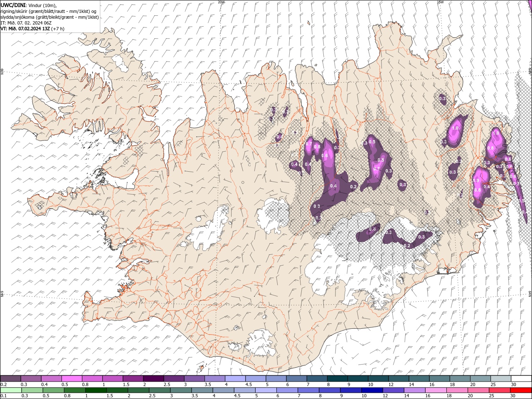This screenshot has height=399, width=532.
Task: Select the dark teal swatch at 8 in the upper legend
Action: 337,379
